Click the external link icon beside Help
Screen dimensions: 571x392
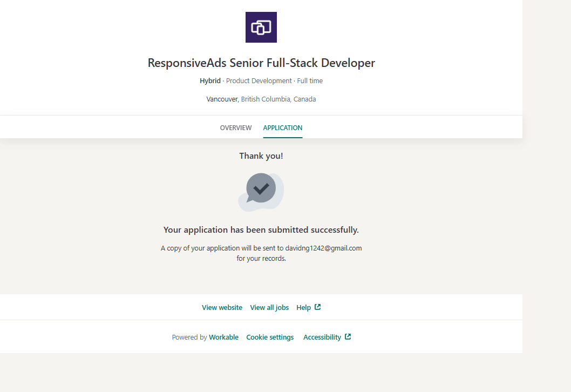click(318, 307)
